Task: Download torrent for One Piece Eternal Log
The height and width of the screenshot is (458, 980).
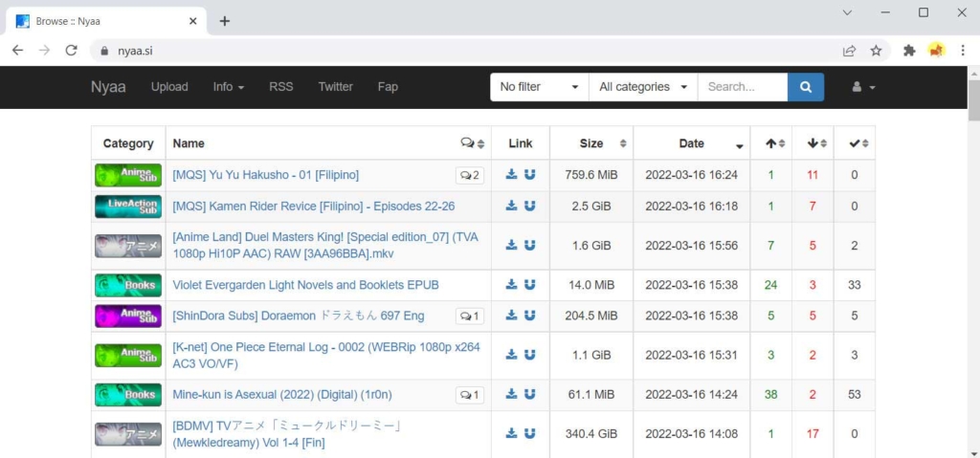Action: point(511,355)
